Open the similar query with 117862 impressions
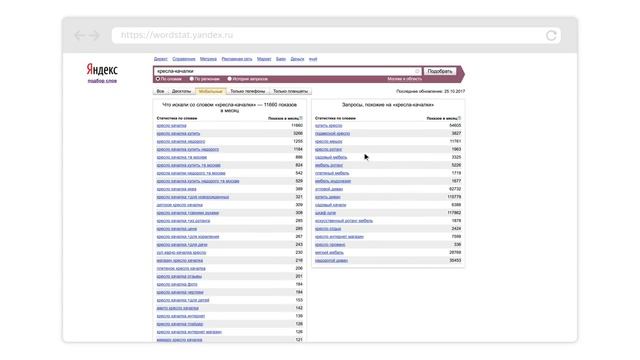640x360 pixels. 325,213
